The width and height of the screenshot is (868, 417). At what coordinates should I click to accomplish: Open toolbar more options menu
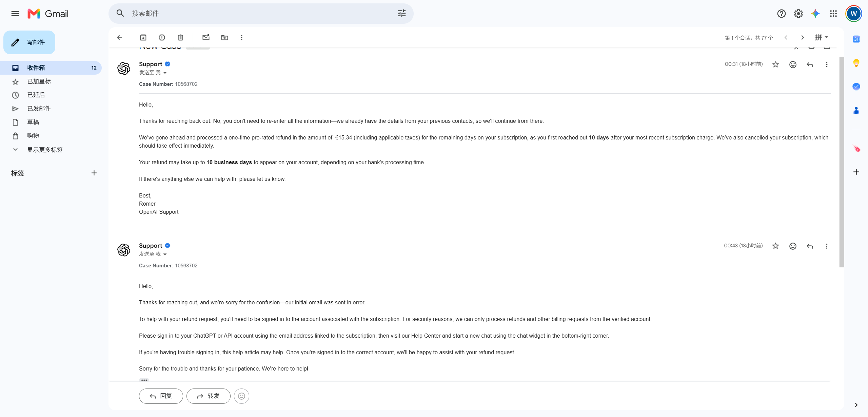(x=241, y=37)
